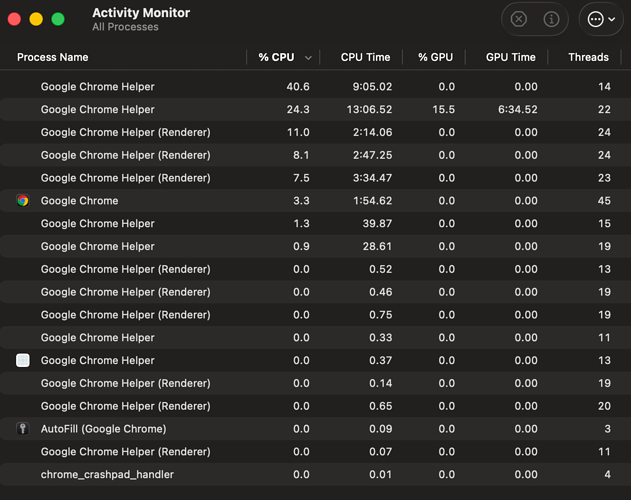Sort by CPU Time column header
The height and width of the screenshot is (500, 631).
[x=365, y=58]
